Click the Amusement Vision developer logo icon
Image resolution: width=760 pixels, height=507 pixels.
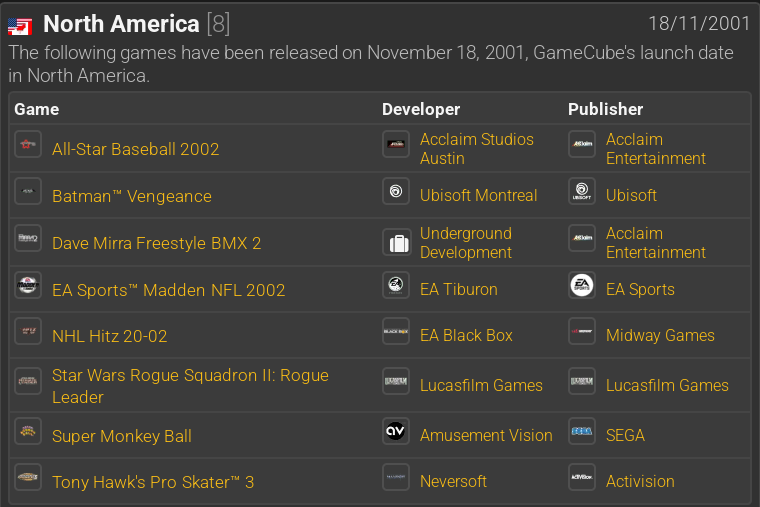pyautogui.click(x=396, y=432)
